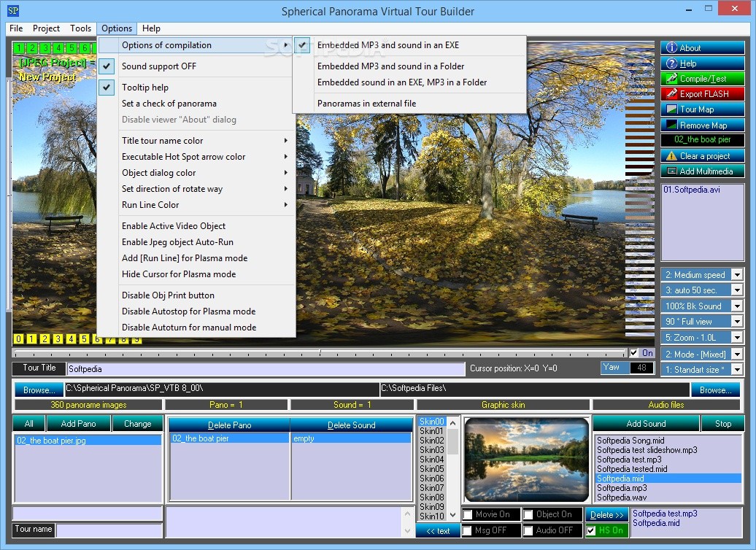Click the About button with info icon

click(703, 47)
